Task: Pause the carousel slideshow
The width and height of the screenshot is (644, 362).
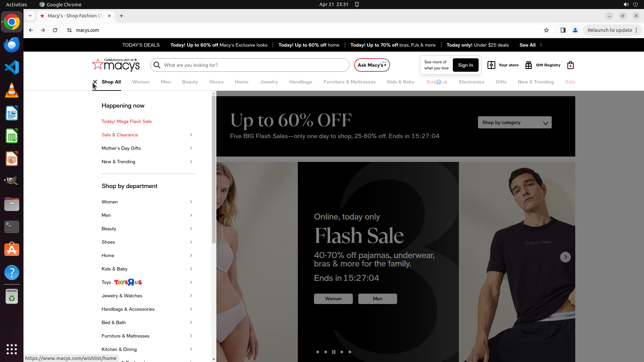Action: click(x=334, y=352)
